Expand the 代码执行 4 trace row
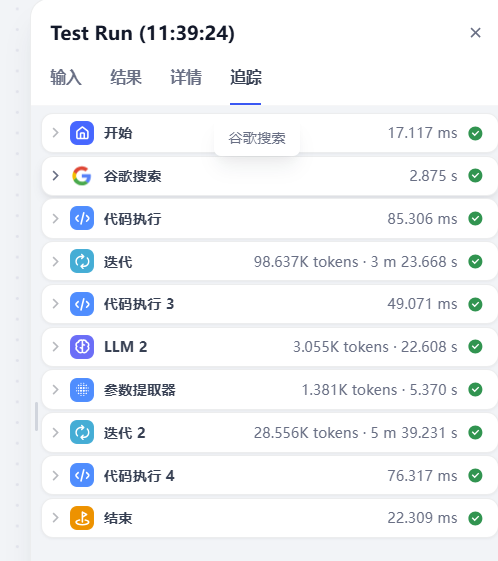 [55, 475]
